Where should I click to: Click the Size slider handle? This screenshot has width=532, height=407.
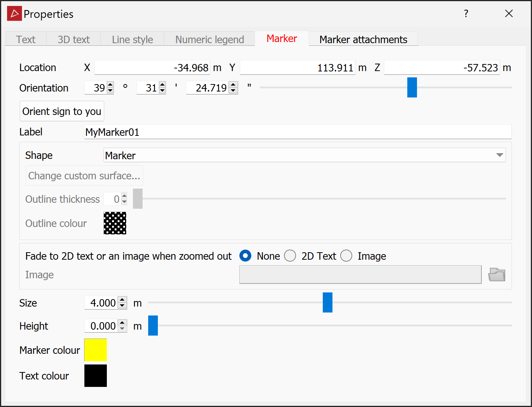(328, 302)
